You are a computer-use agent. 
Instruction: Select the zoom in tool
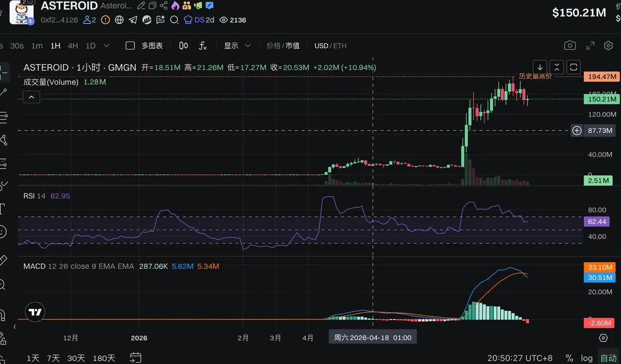tap(3, 284)
